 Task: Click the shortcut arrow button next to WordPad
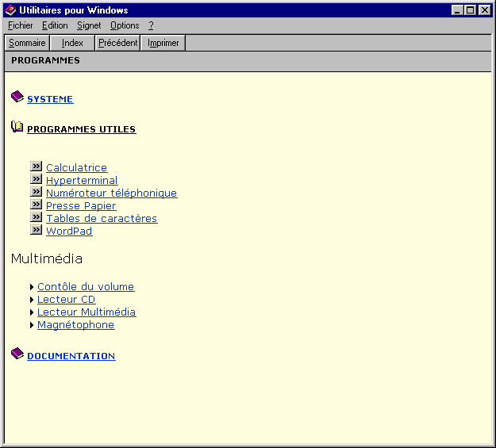pyautogui.click(x=36, y=229)
